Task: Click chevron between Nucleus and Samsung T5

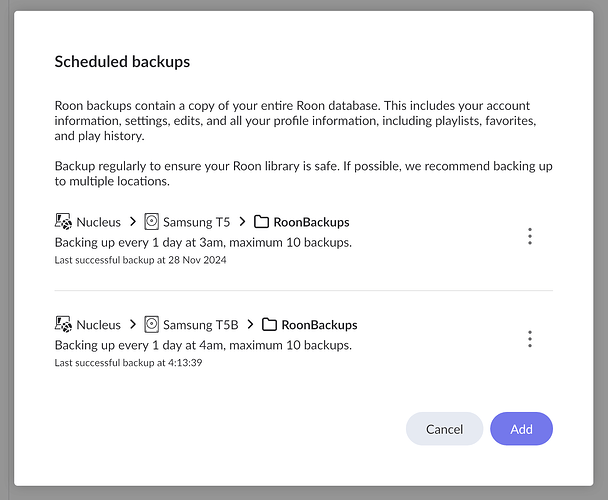Action: pos(133,221)
